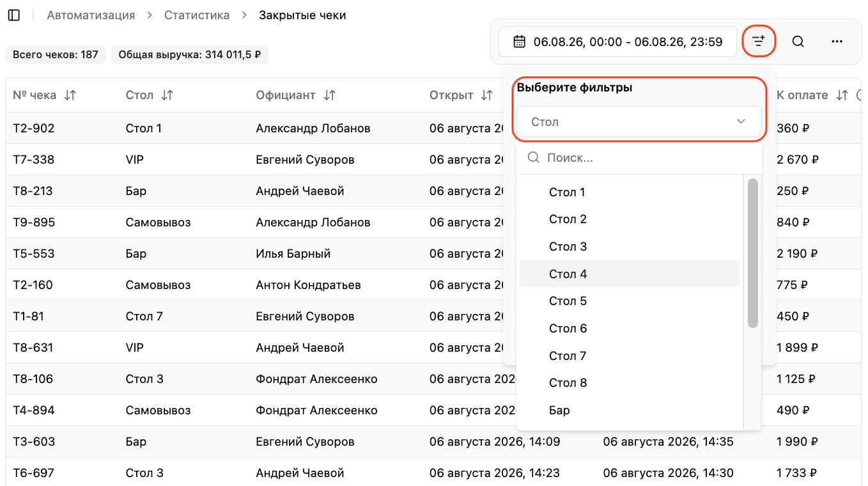The height and width of the screenshot is (486, 868).
Task: Click amount 1 990 ₽
Action: click(x=797, y=442)
